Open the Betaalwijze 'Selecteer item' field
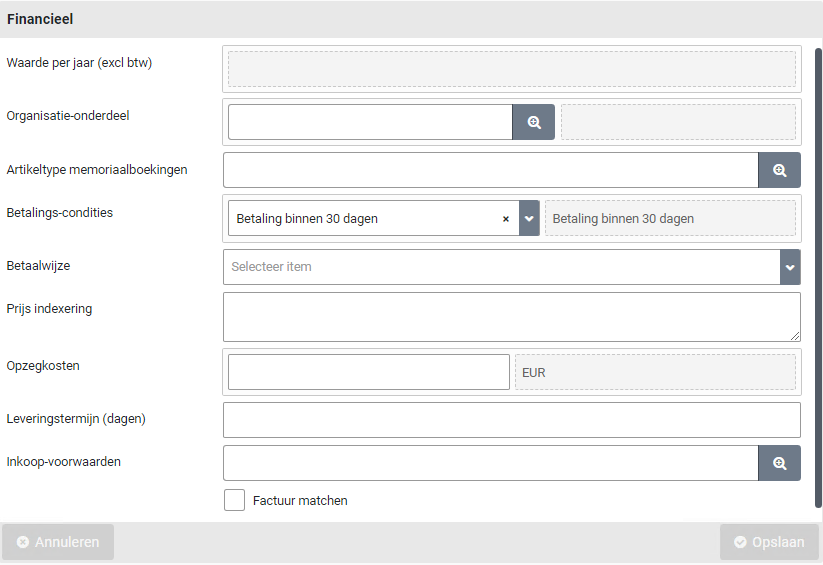Viewport: 823px width, 565px height. tap(500, 267)
